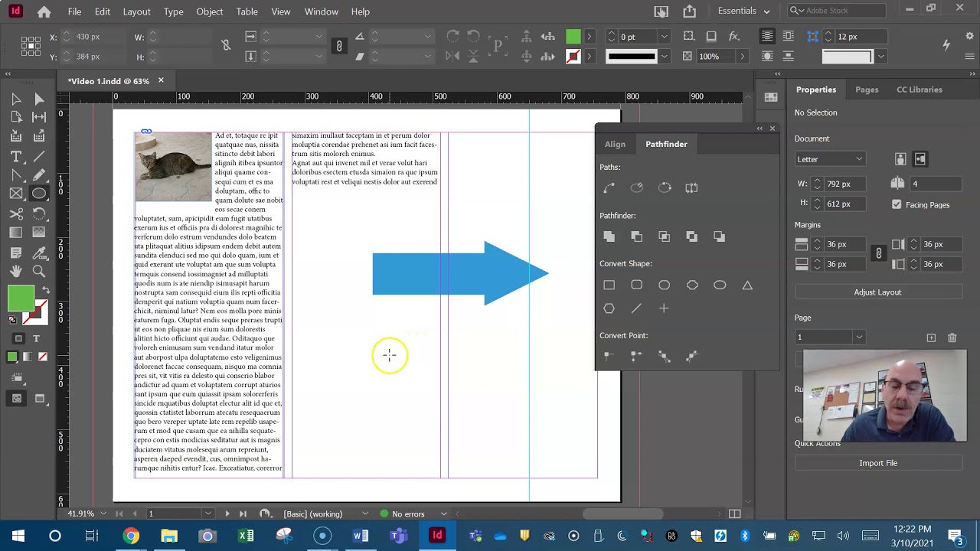Collapse the Pathfinder panel with double arrows
The image size is (980, 551).
(x=759, y=129)
